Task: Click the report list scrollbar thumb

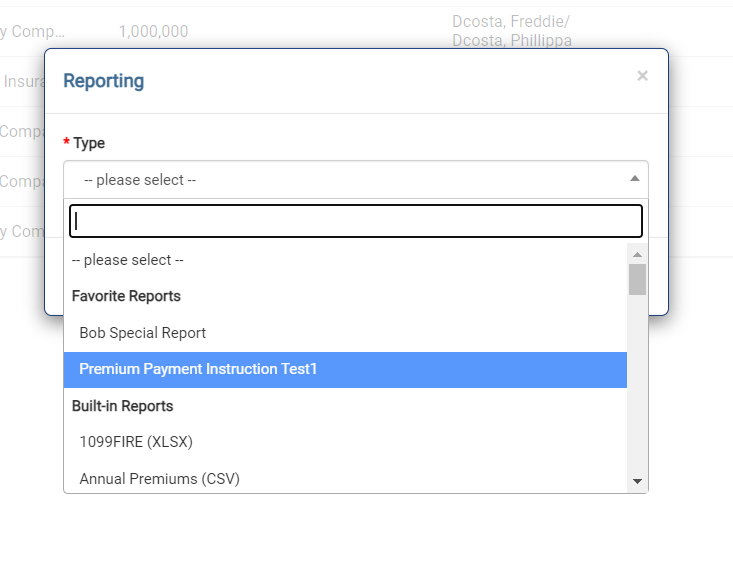Action: pos(637,279)
